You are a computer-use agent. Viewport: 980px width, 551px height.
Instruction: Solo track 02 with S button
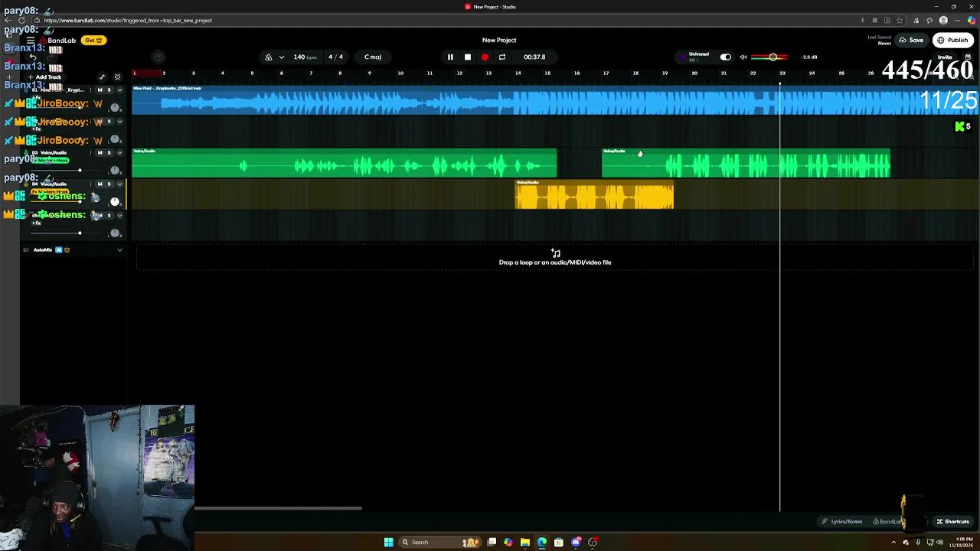point(109,122)
